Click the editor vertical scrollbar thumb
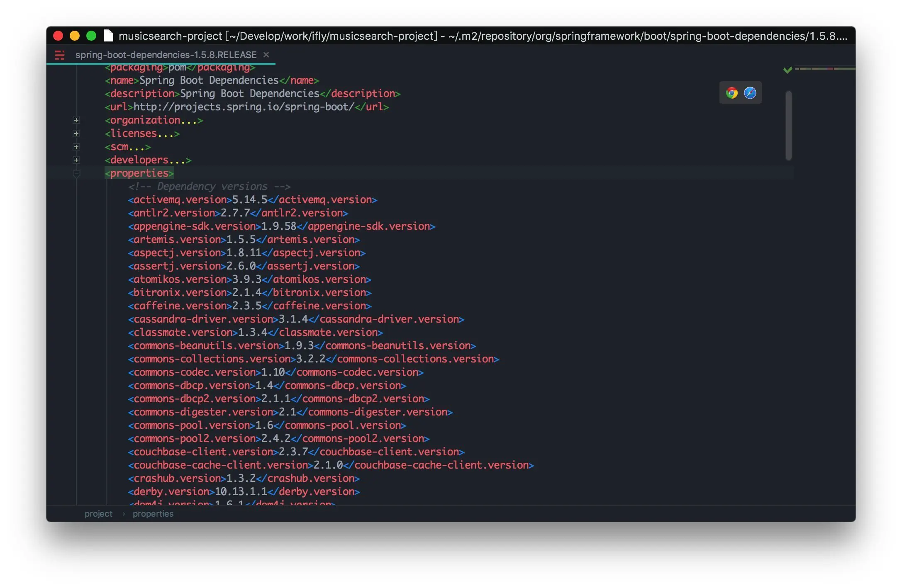 tap(788, 125)
